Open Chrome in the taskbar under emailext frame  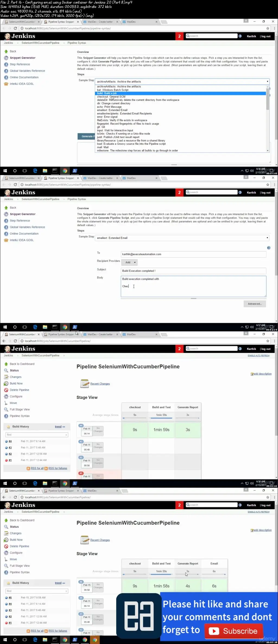(x=65, y=327)
